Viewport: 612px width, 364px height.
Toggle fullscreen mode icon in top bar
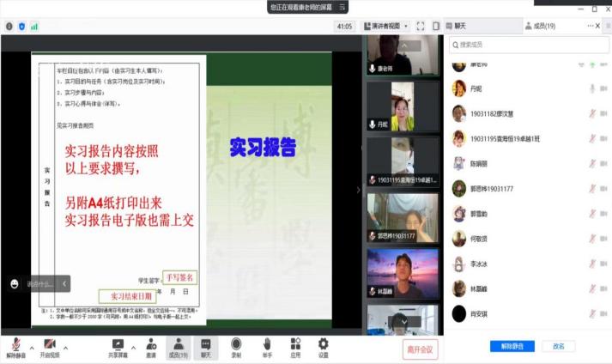click(x=421, y=27)
